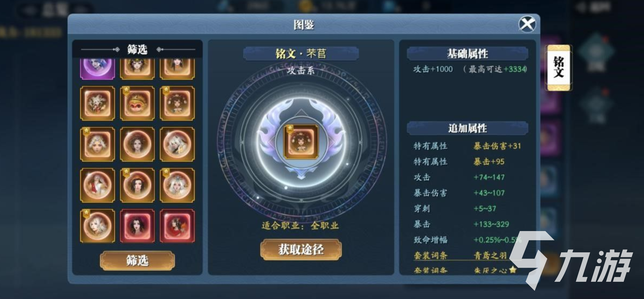Screen dimensions: 644x299
Task: Click the centered 芣苢 inscription emblem
Action: (x=301, y=142)
